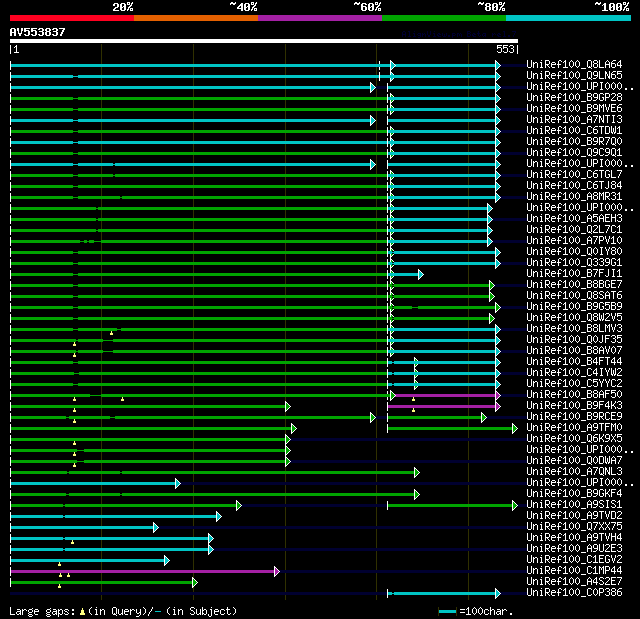
Task: Select the UniRef100_A8MR31 label
Action: [x=574, y=197]
